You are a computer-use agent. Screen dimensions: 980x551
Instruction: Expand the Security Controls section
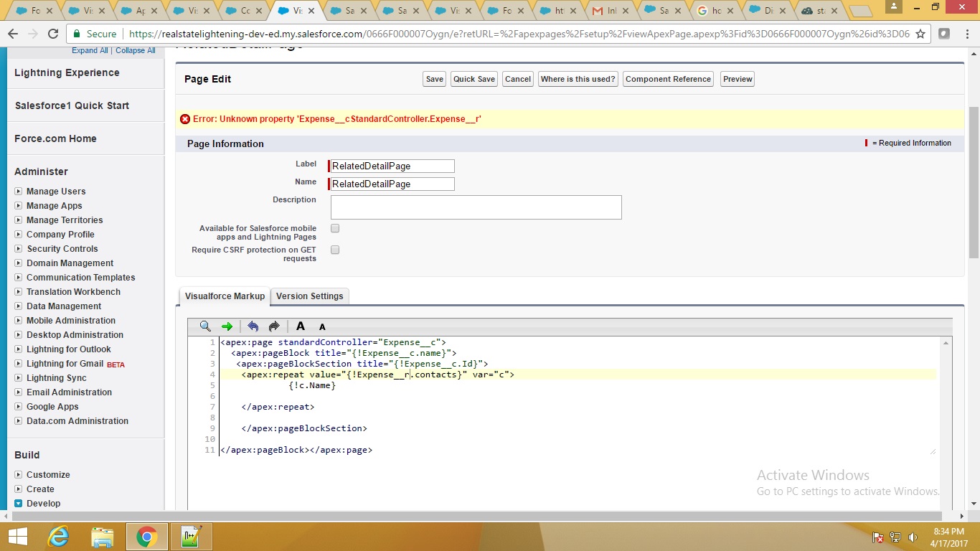[x=19, y=249]
